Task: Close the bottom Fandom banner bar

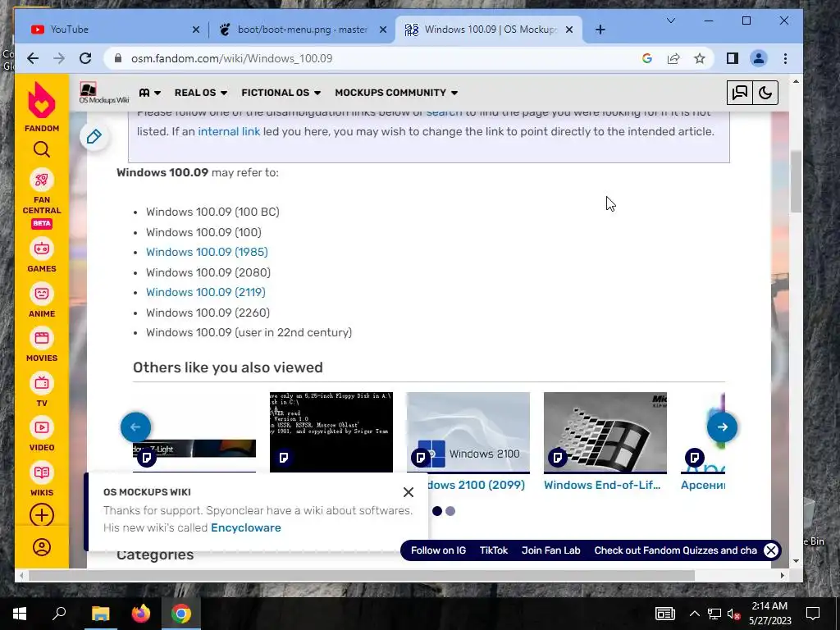Action: click(771, 550)
